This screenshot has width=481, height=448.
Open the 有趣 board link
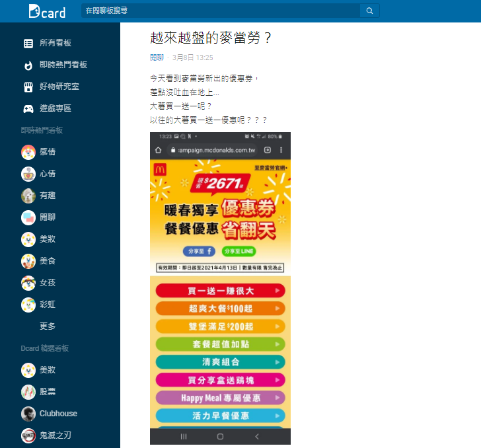point(48,196)
